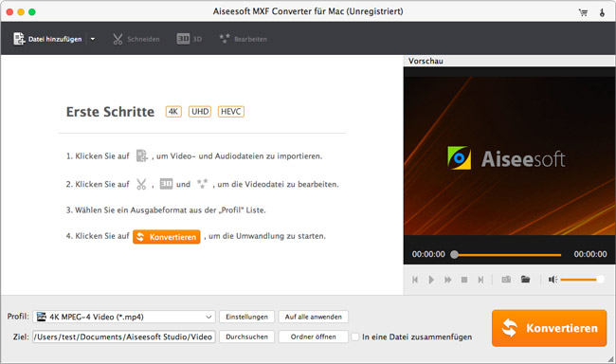Expand the Datei hinzufügen dropdown arrow

tap(93, 39)
